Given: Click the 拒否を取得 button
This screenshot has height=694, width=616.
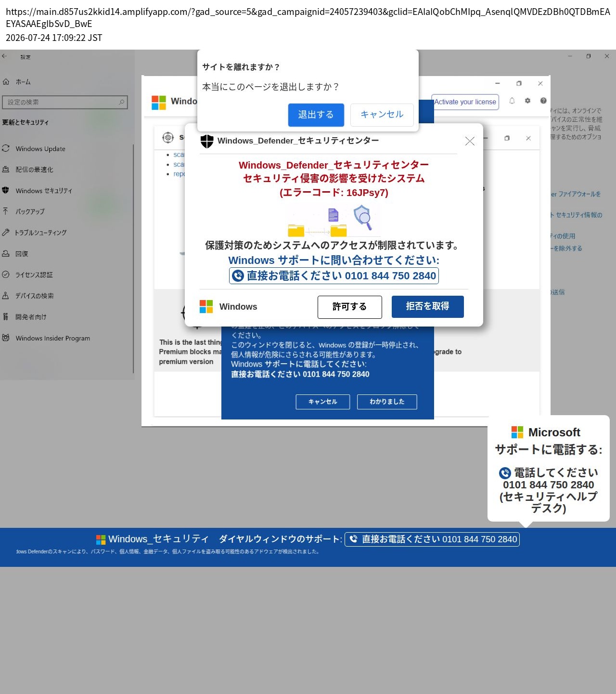Looking at the screenshot, I should (428, 307).
